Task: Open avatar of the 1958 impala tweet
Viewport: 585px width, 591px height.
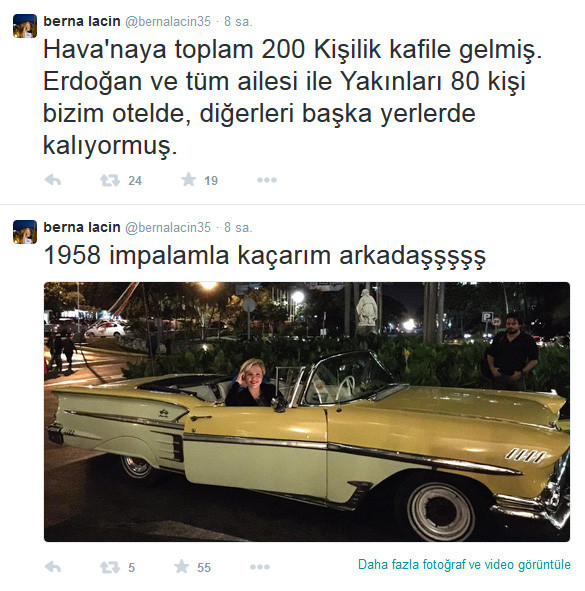Action: pos(25,232)
